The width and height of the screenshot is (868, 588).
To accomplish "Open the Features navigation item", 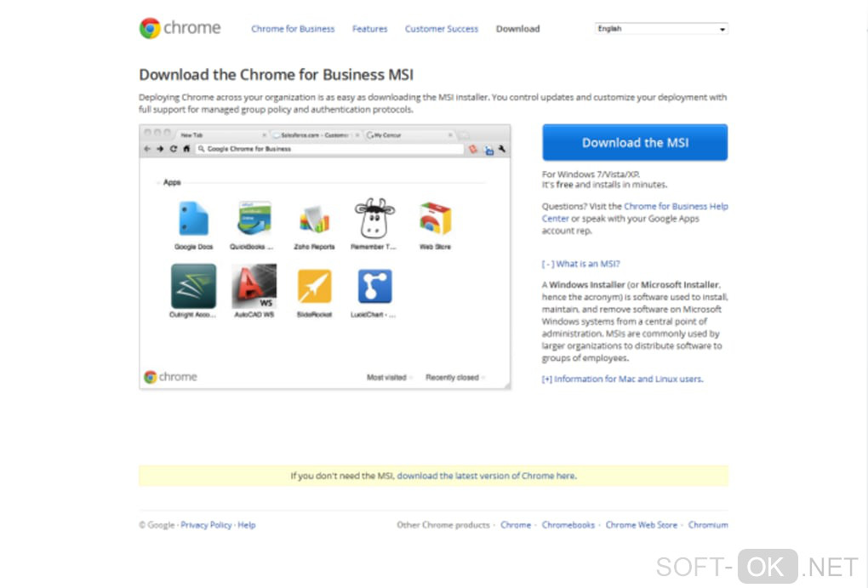I will coord(370,29).
